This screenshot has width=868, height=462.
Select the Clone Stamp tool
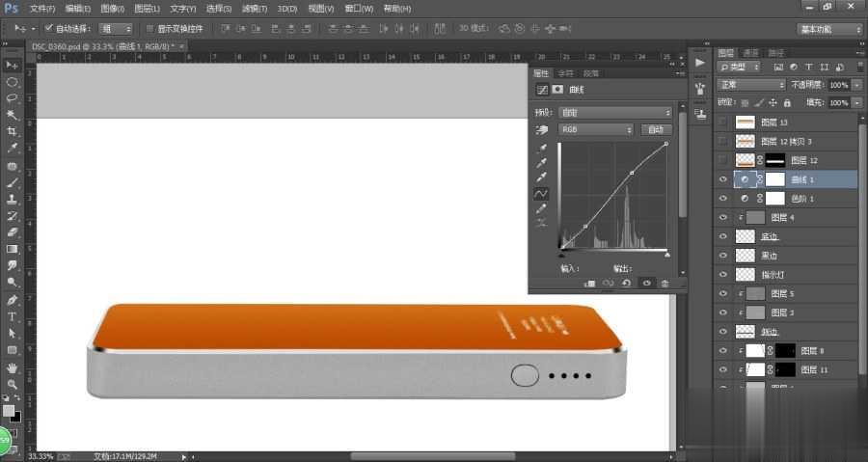pos(12,200)
